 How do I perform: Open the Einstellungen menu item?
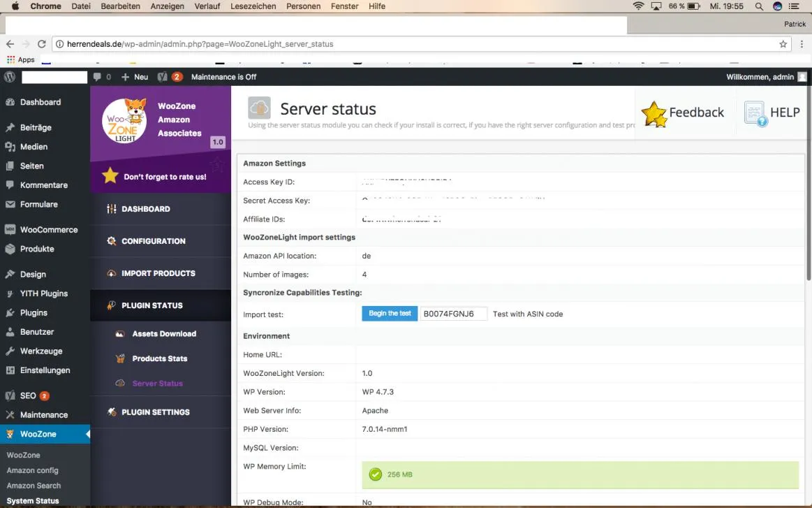[x=45, y=370]
